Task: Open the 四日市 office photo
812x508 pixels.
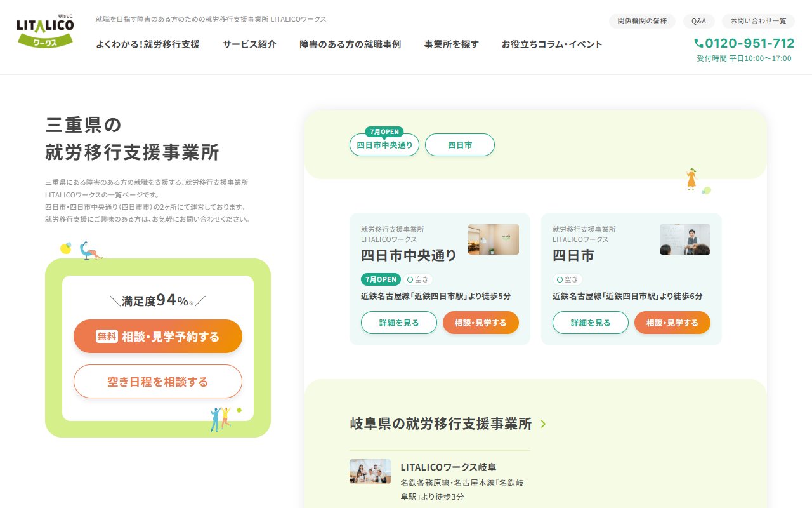Action: pyautogui.click(x=685, y=239)
